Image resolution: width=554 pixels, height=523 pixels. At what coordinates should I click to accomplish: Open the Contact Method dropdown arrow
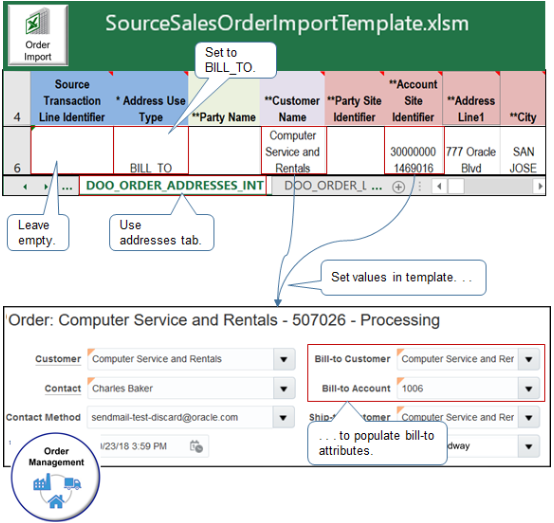click(x=283, y=418)
